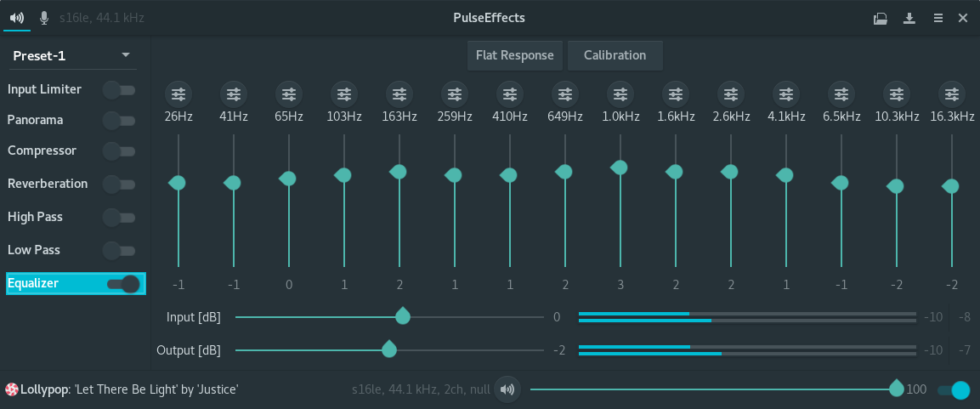Open the 26Hz band settings icon
Screen dimensions: 980x409
pos(178,94)
